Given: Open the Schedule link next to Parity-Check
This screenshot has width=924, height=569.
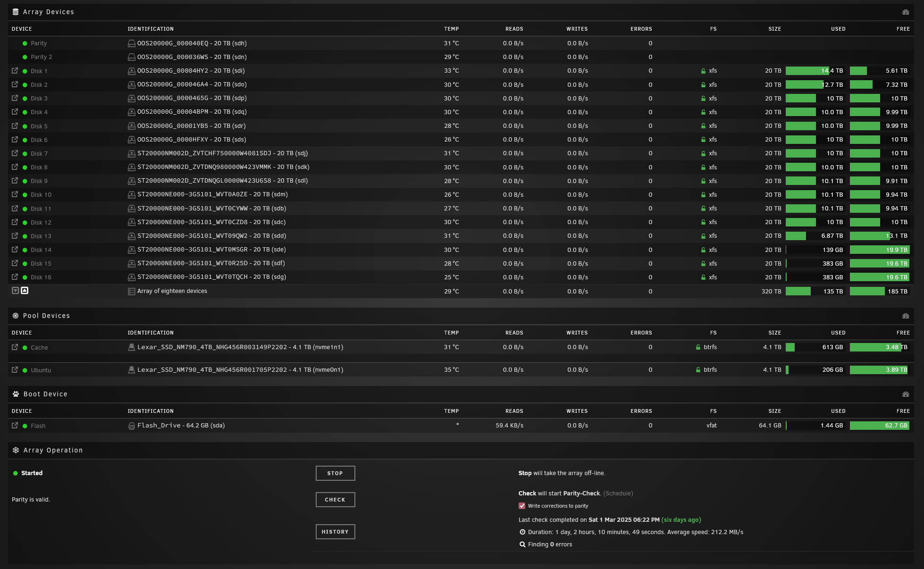Looking at the screenshot, I should [x=618, y=493].
